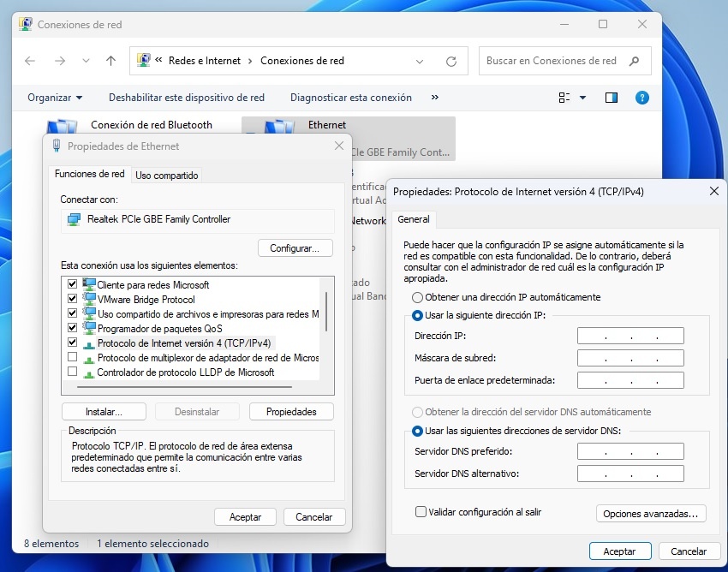Refresh the Conexiones de red view
The height and width of the screenshot is (572, 728).
[x=451, y=60]
